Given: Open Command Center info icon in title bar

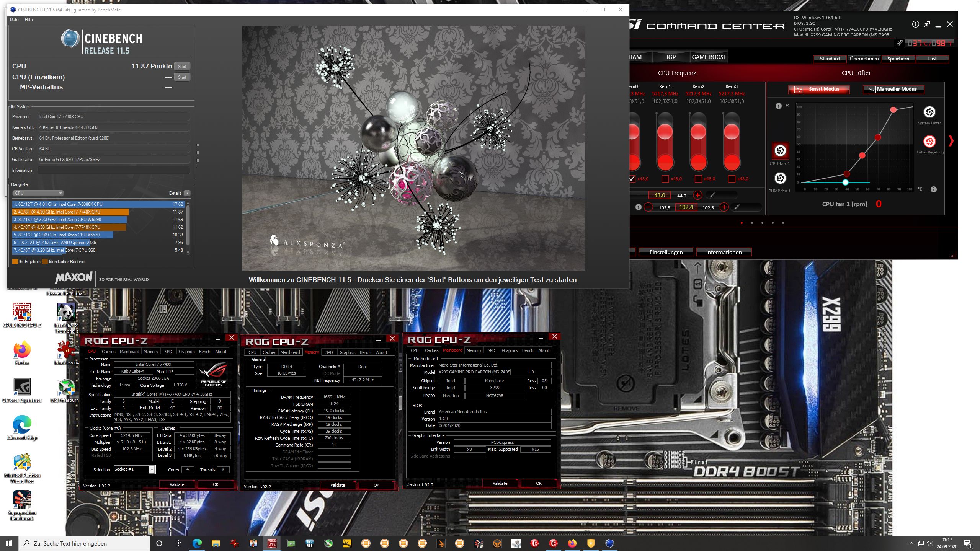Looking at the screenshot, I should tap(915, 24).
